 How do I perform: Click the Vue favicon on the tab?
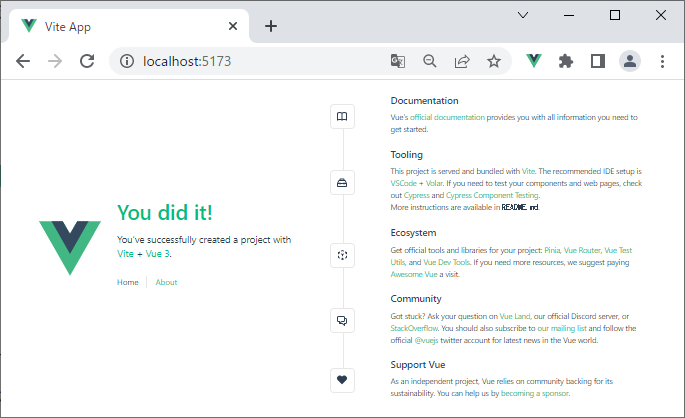pyautogui.click(x=29, y=26)
